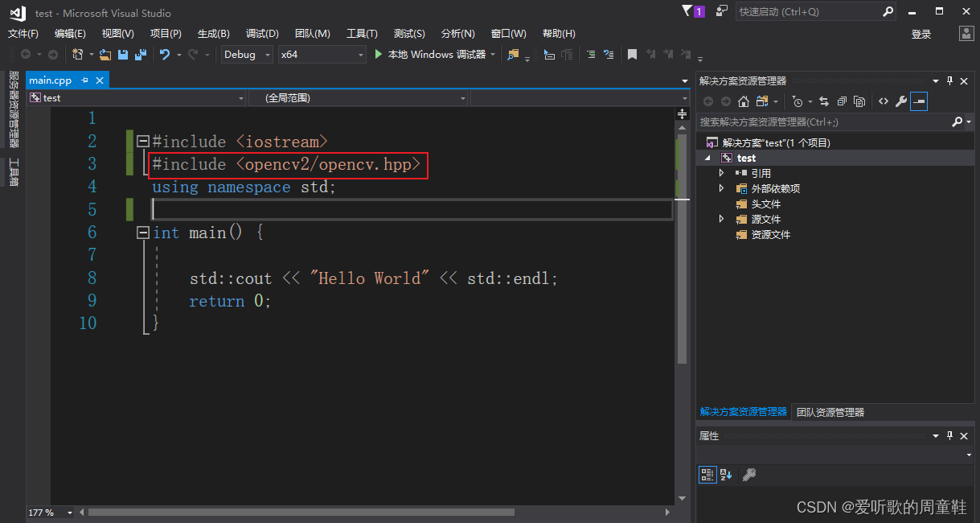The width and height of the screenshot is (980, 523).
Task: Open the 调试(D) menu
Action: [x=262, y=34]
